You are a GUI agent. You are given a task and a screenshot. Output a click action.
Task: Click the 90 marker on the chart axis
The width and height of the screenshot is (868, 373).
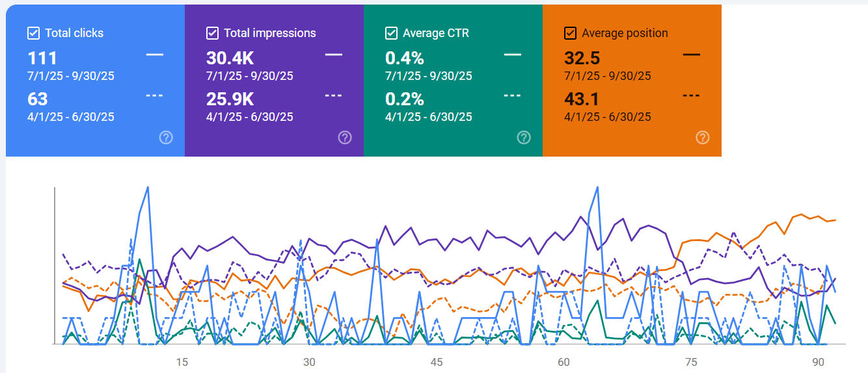[x=819, y=362]
